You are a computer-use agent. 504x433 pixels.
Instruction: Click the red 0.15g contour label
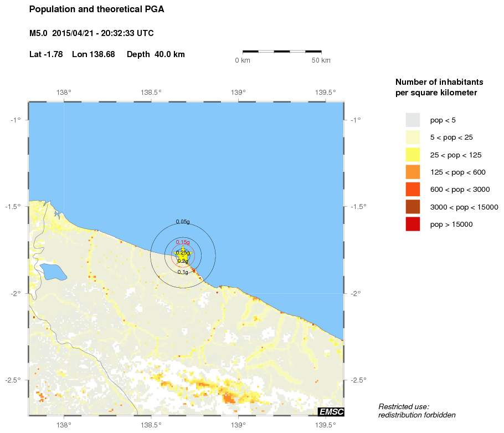(x=183, y=242)
